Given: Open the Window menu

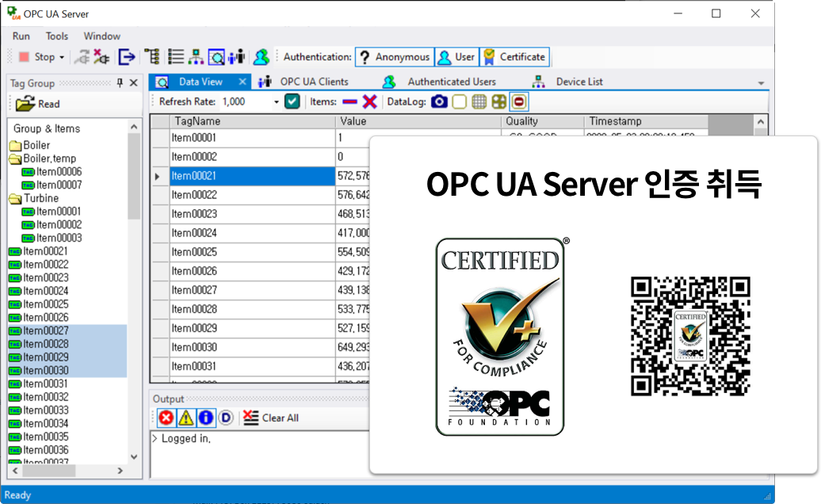Looking at the screenshot, I should (102, 36).
